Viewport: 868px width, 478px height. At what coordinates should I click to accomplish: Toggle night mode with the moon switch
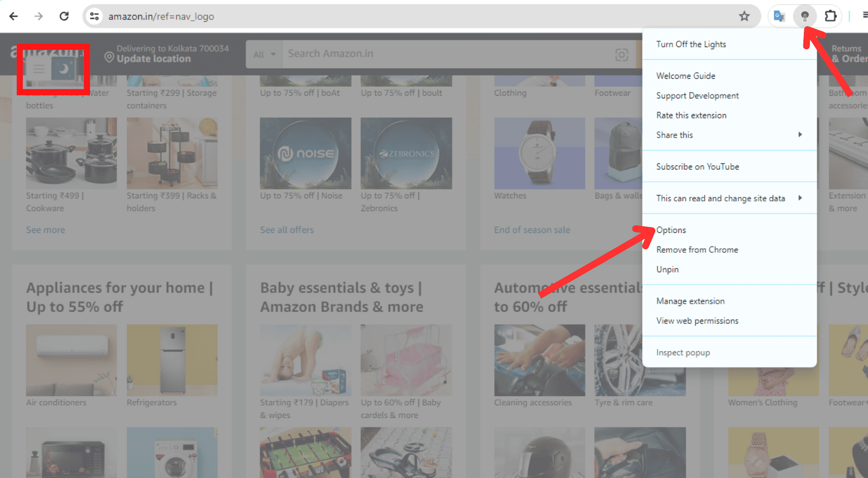(x=63, y=69)
